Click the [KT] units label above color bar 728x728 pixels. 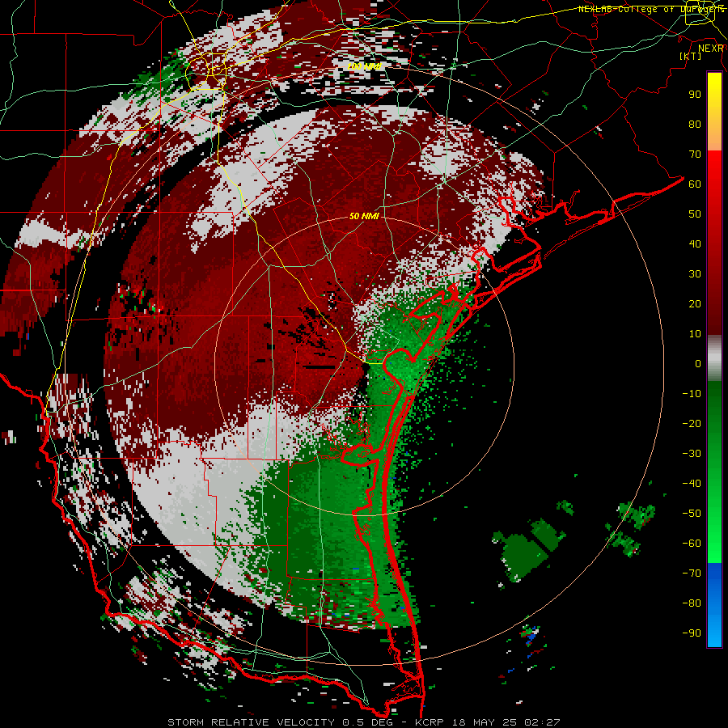691,56
